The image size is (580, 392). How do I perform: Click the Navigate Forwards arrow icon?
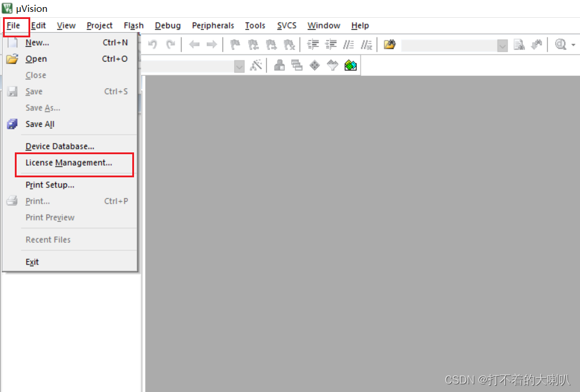pyautogui.click(x=212, y=44)
